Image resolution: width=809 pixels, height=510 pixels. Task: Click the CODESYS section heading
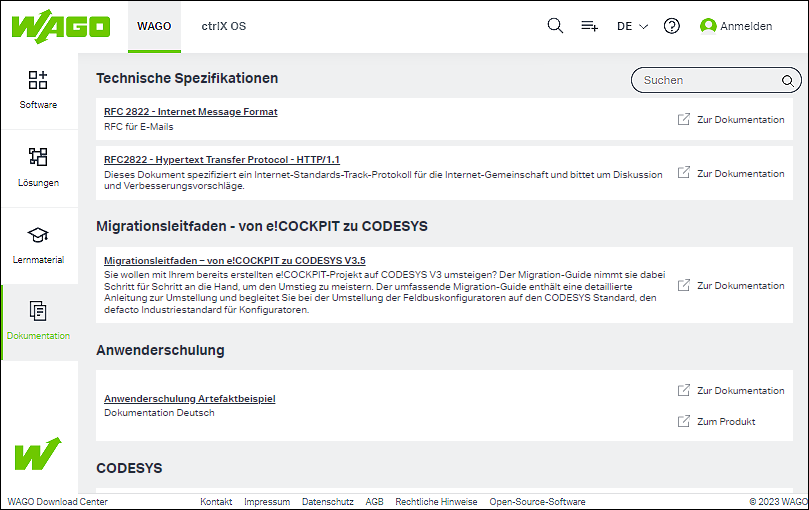pos(129,468)
